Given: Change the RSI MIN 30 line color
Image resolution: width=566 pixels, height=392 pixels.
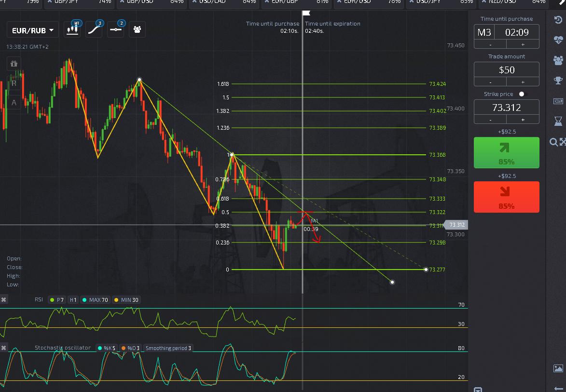Looking at the screenshot, I should coord(116,300).
